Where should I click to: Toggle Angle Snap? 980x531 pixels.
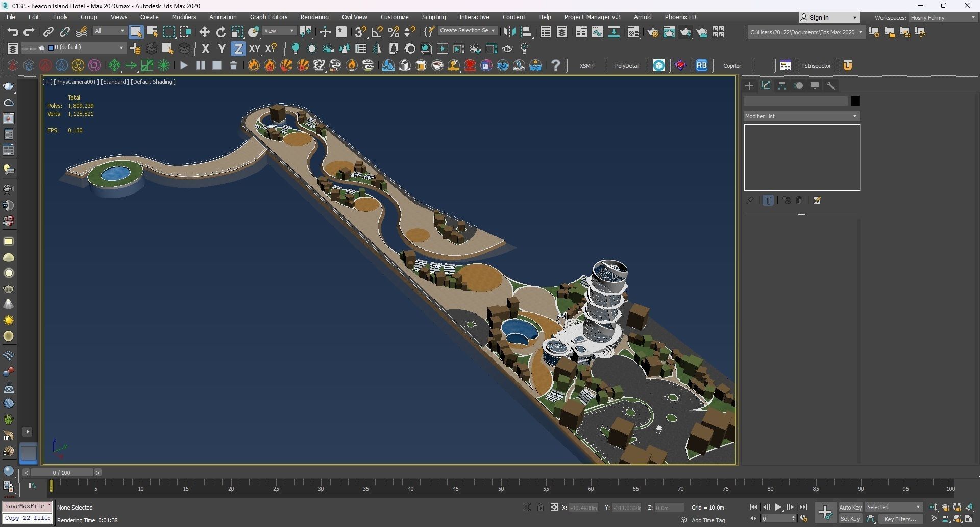pyautogui.click(x=377, y=32)
